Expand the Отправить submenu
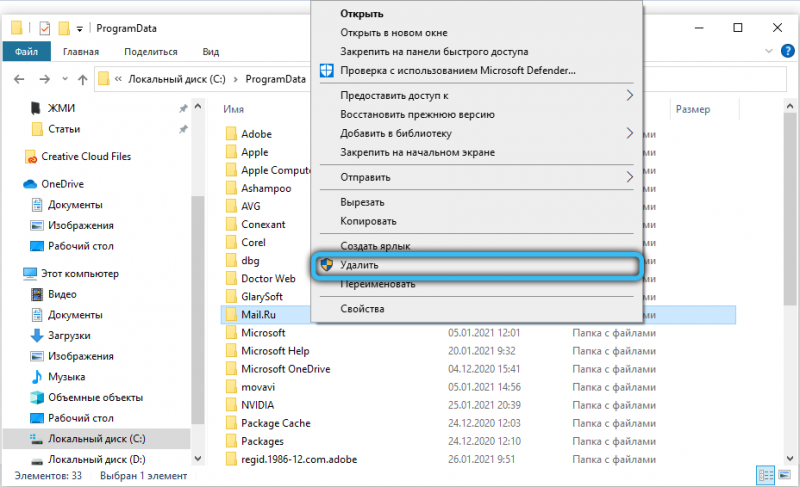Image resolution: width=800 pixels, height=487 pixels. [x=477, y=177]
